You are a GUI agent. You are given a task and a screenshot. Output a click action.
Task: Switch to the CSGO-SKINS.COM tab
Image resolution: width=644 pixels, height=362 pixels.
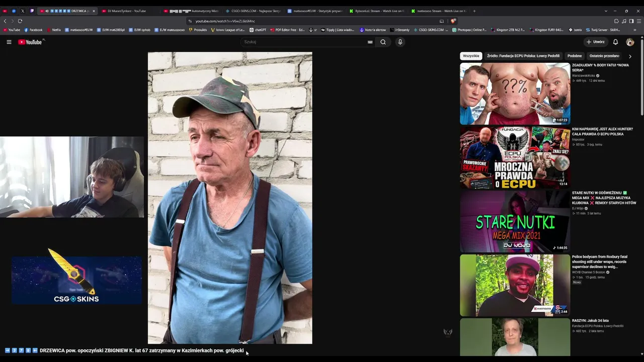252,11
